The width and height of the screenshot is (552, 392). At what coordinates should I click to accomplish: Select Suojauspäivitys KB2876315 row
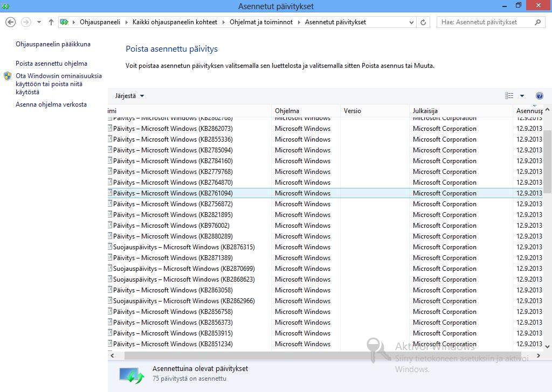[325, 247]
